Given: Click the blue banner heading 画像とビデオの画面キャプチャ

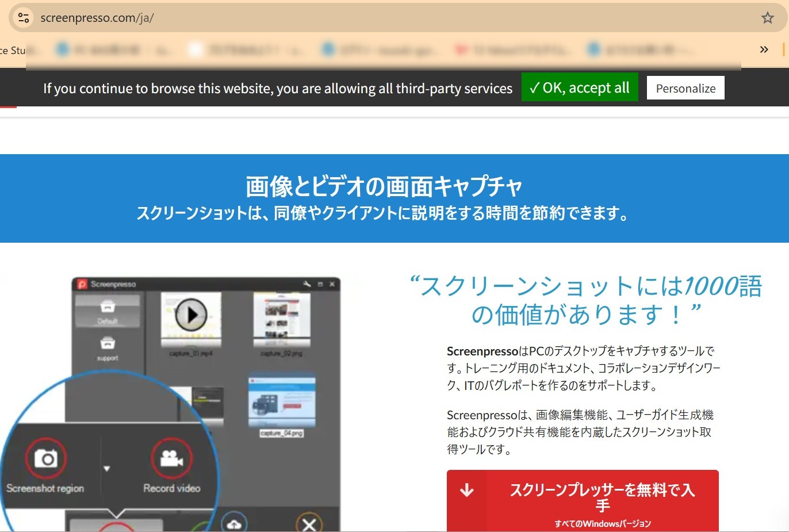Looking at the screenshot, I should [384, 186].
